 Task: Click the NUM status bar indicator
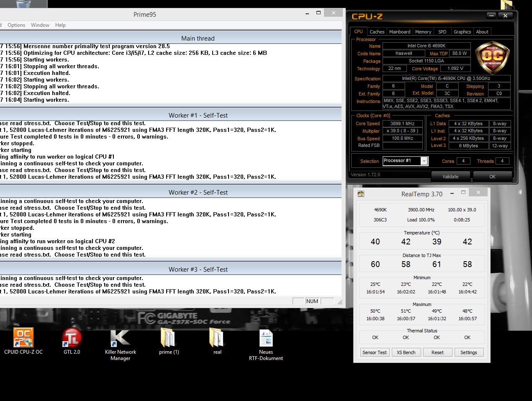(x=312, y=301)
